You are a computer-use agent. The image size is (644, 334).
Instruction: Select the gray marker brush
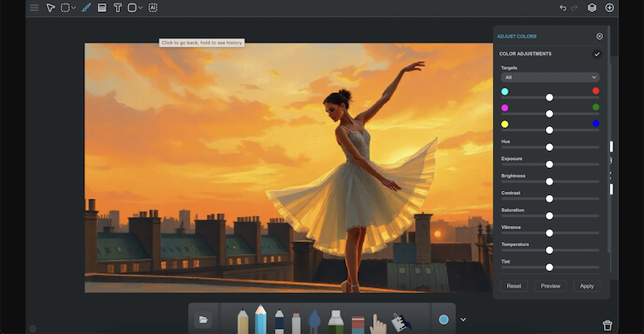coord(296,322)
